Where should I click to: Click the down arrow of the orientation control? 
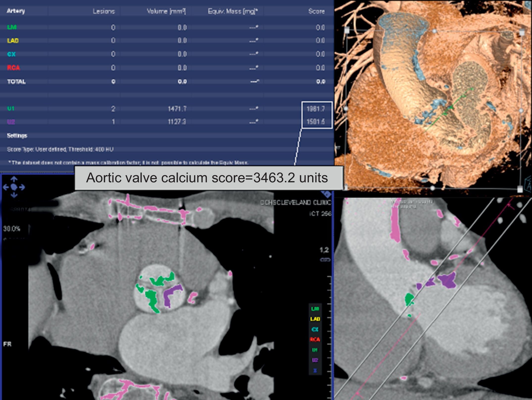[x=14, y=195]
